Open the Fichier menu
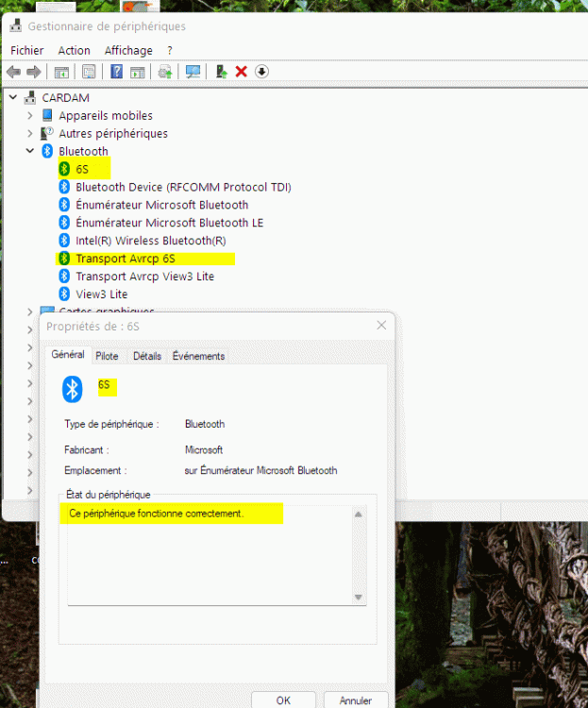 (27, 50)
